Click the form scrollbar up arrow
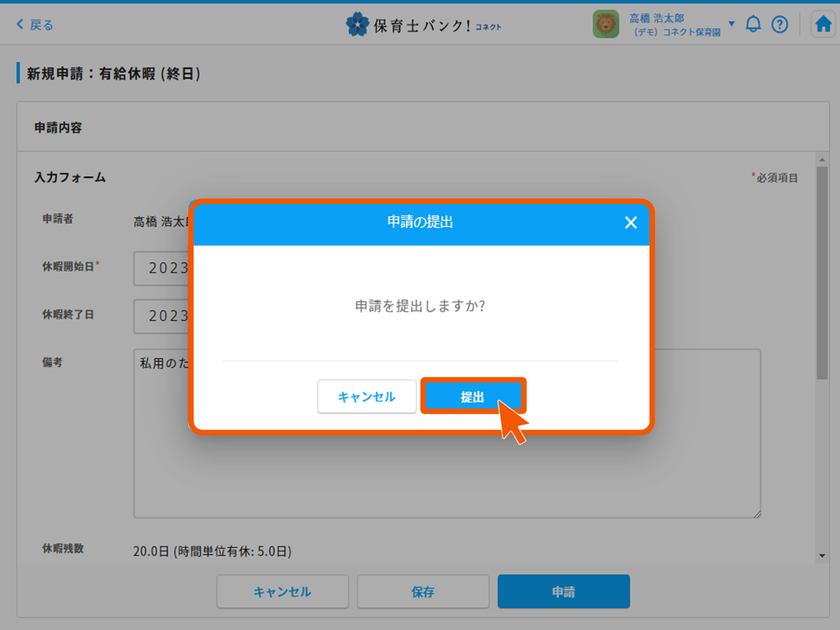Image resolution: width=840 pixels, height=630 pixels. tap(822, 160)
